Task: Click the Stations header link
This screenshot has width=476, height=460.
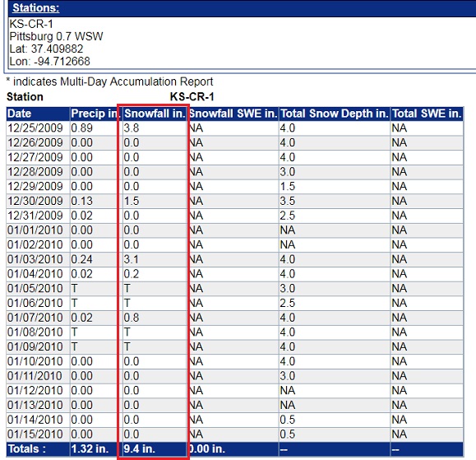Action: (36, 7)
